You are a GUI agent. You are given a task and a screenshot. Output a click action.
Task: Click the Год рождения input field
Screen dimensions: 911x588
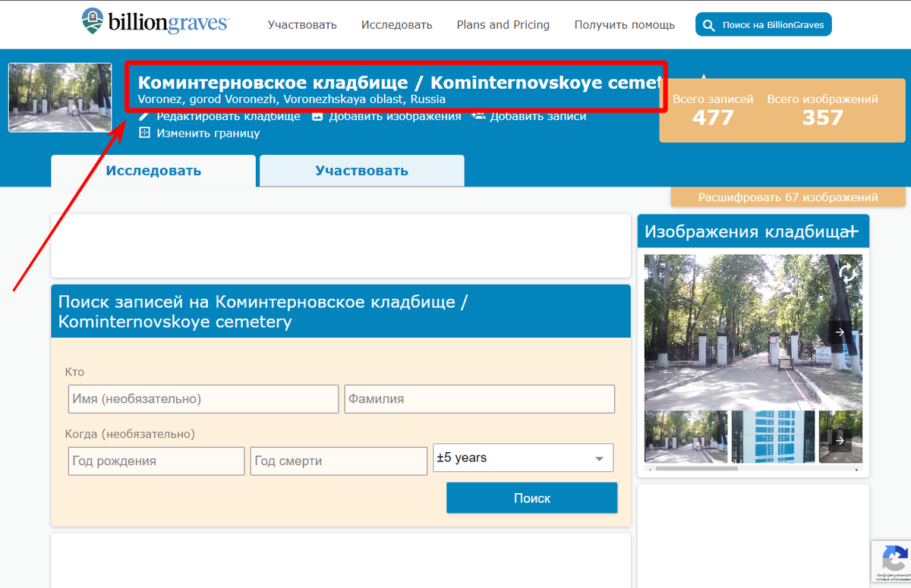(x=156, y=461)
